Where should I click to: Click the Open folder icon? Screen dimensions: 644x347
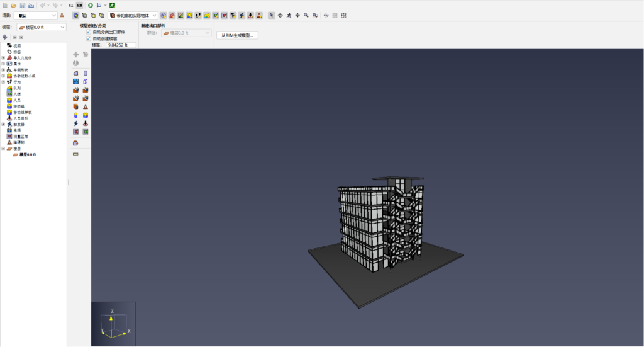pyautogui.click(x=13, y=5)
